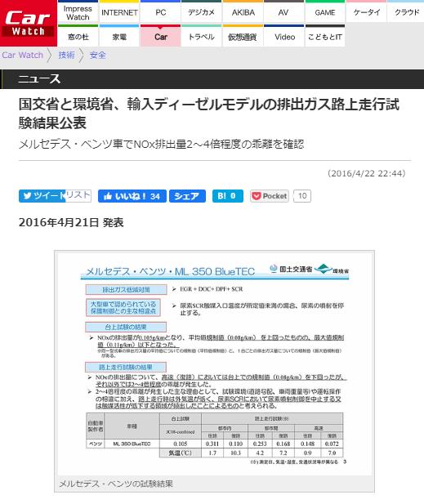Go to the PC Watch tab

(x=160, y=12)
